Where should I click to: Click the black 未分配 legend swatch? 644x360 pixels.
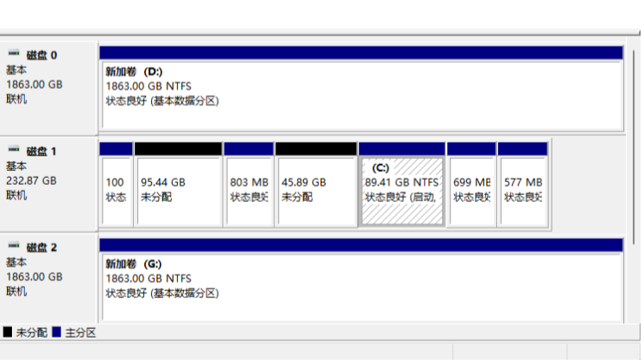pos(8,332)
